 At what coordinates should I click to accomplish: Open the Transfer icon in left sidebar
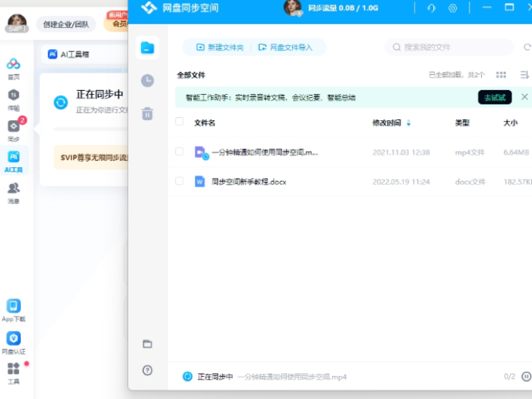pos(14,100)
